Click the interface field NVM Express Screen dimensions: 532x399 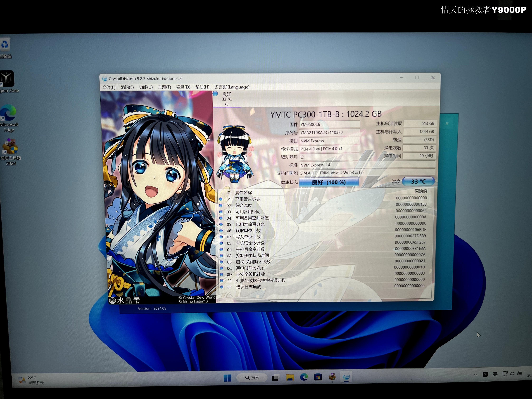[329, 141]
